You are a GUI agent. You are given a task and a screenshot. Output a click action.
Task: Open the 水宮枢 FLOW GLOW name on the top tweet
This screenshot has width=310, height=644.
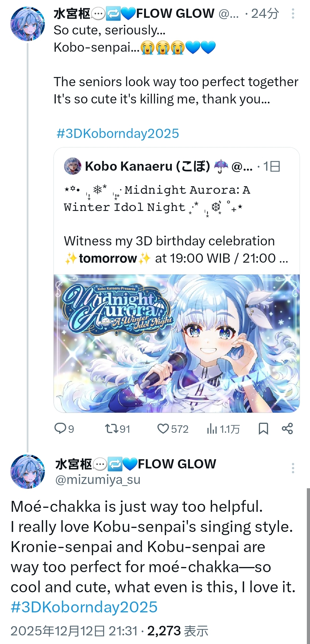(134, 14)
